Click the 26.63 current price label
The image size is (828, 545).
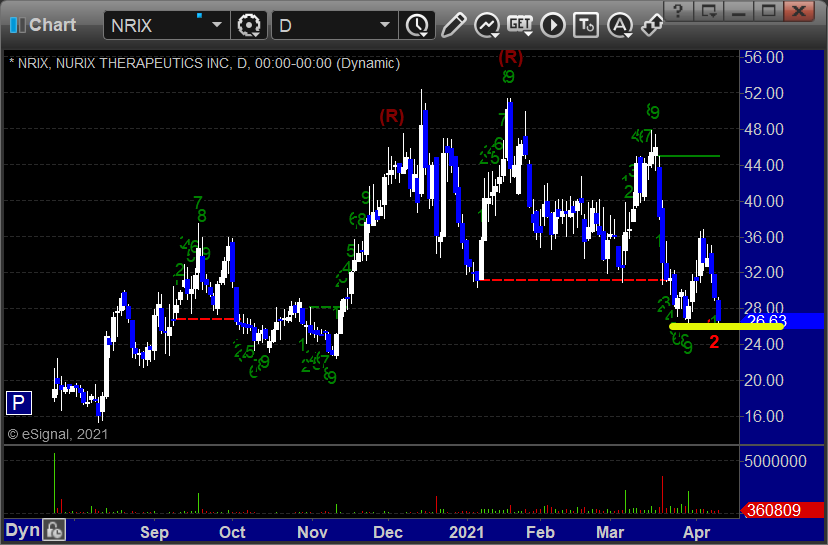point(782,321)
